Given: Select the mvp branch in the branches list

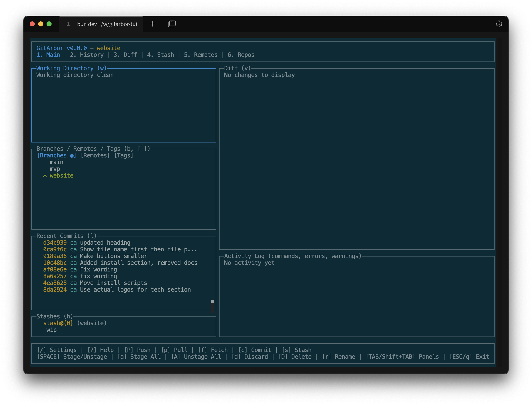Looking at the screenshot, I should (x=55, y=169).
